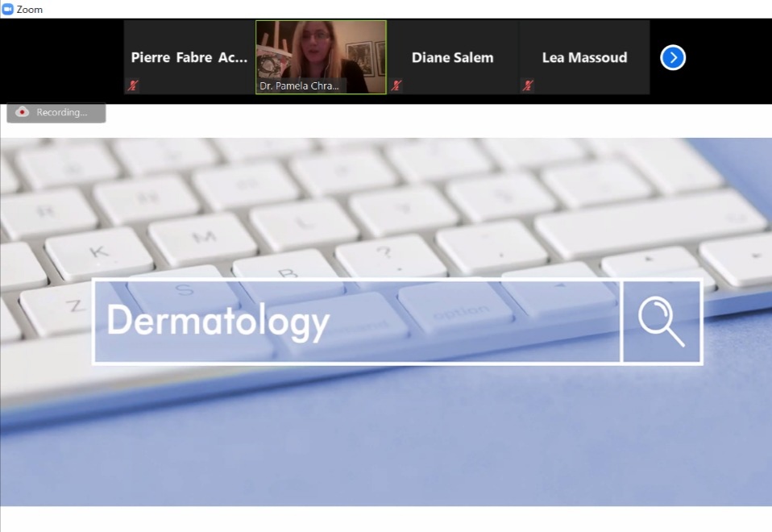The width and height of the screenshot is (772, 532).
Task: Click the magnifying glass search icon
Action: click(x=662, y=322)
